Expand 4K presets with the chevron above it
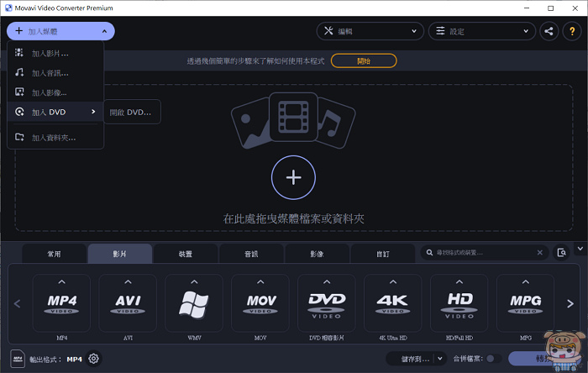Image resolution: width=588 pixels, height=373 pixels. [x=393, y=282]
